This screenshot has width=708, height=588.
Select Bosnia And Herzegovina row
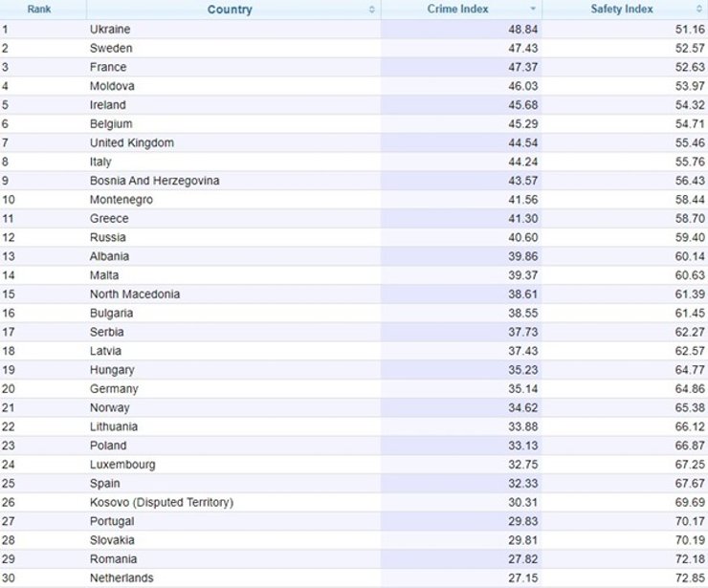tap(155, 181)
